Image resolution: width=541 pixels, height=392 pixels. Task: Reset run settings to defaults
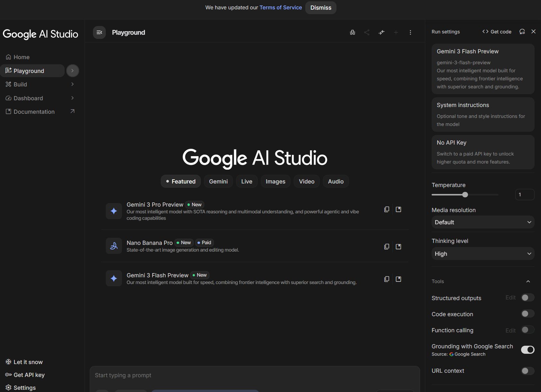[522, 31]
